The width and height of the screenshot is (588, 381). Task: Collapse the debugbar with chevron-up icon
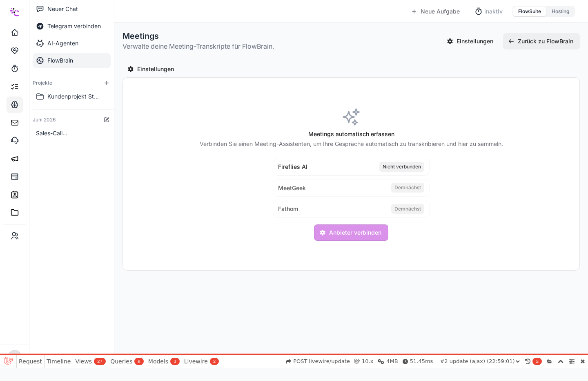click(x=561, y=361)
